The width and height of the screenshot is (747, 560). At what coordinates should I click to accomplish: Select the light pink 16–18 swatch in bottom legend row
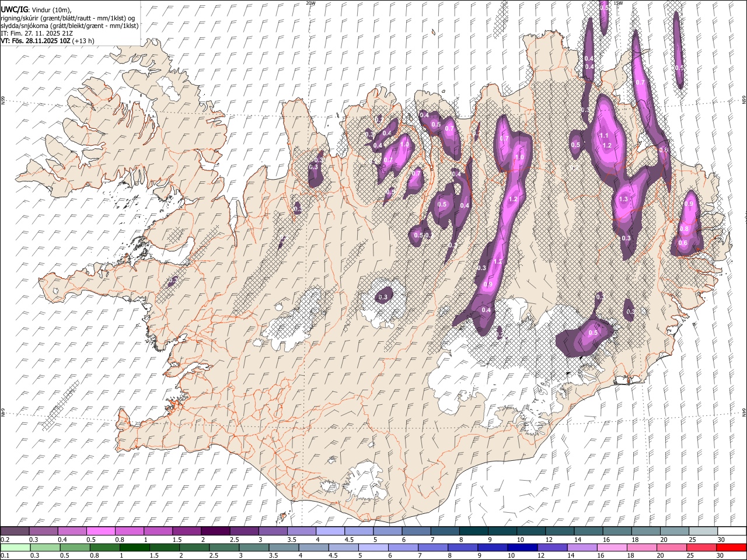pyautogui.click(x=612, y=547)
